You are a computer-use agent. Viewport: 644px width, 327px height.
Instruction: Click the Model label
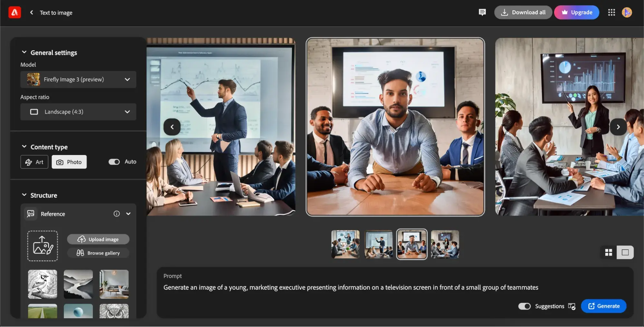tap(28, 65)
